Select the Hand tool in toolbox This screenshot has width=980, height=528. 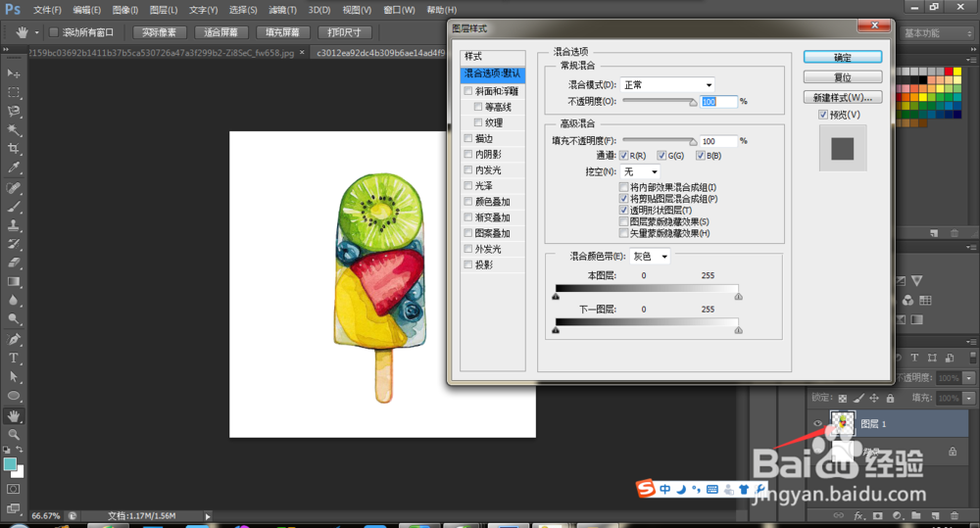tap(13, 416)
